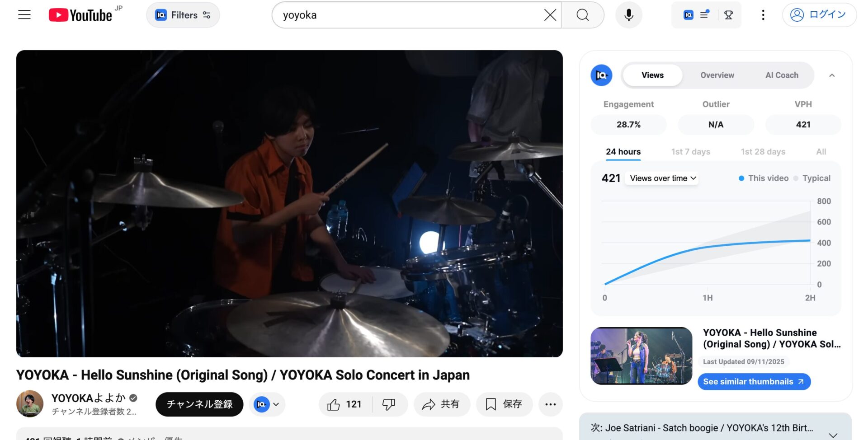Collapse the vidIQ panel with chevron
This screenshot has height=440, width=868.
832,75
